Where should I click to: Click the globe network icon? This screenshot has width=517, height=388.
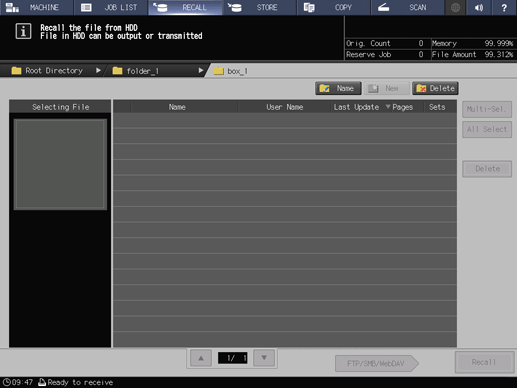click(455, 7)
